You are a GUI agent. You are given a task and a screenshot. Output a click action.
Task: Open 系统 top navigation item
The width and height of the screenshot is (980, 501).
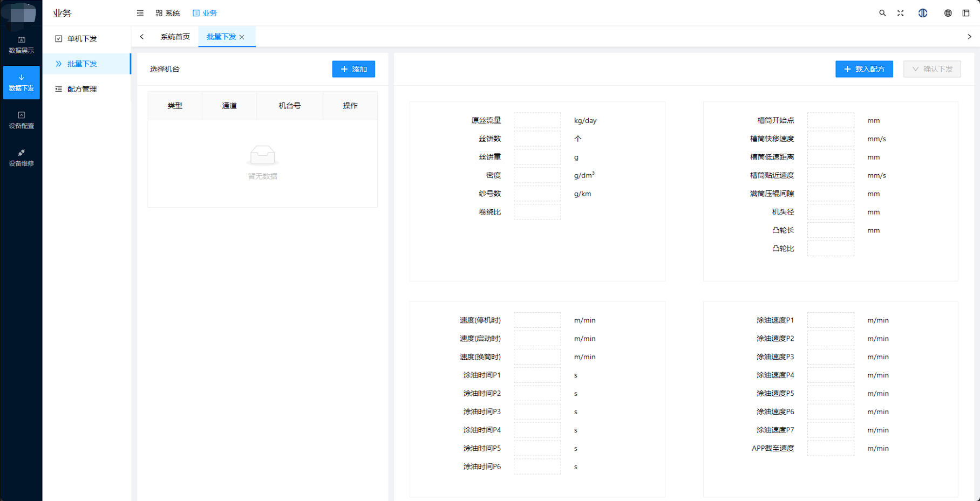pos(168,13)
